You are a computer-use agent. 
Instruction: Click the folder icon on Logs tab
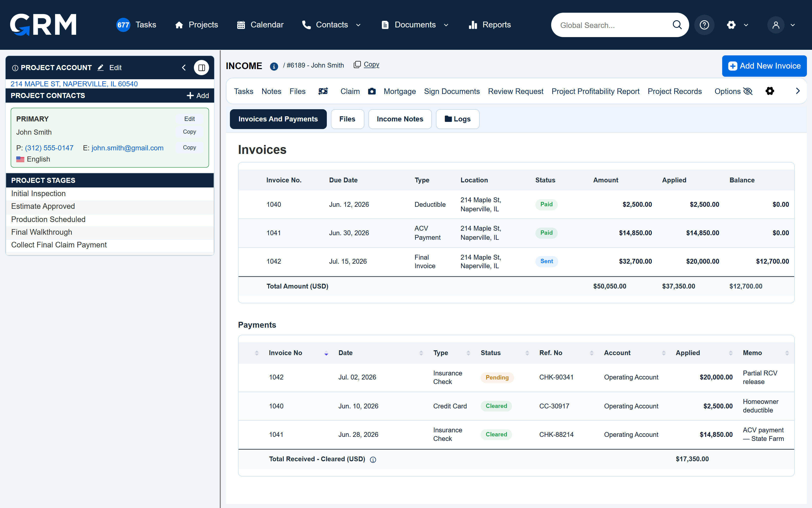(448, 119)
